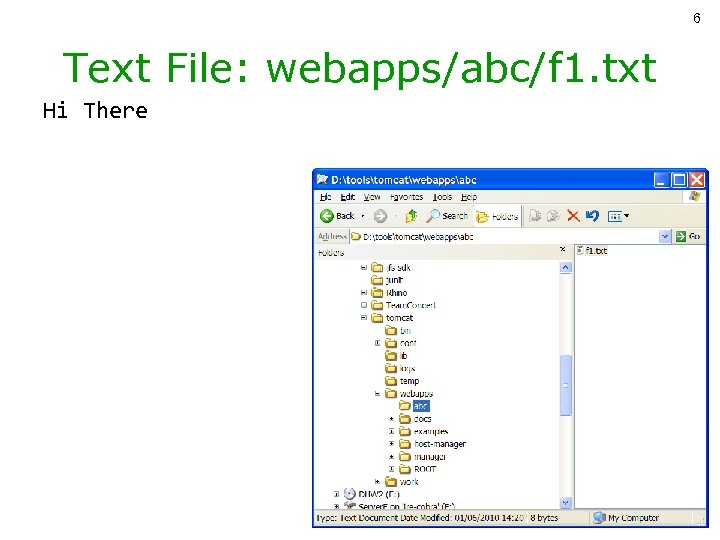Select the manager folder
Image resolution: width=720 pixels, height=540 pixels.
point(422,456)
